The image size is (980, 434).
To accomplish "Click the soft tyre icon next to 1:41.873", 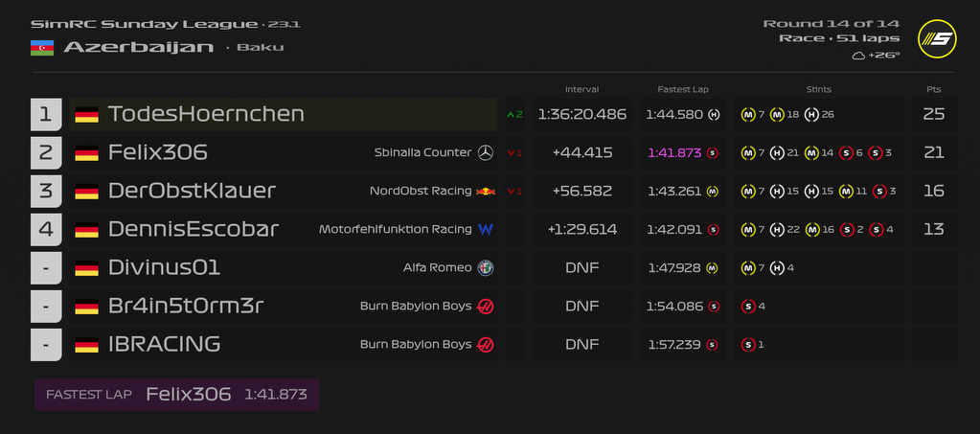I will tap(712, 152).
